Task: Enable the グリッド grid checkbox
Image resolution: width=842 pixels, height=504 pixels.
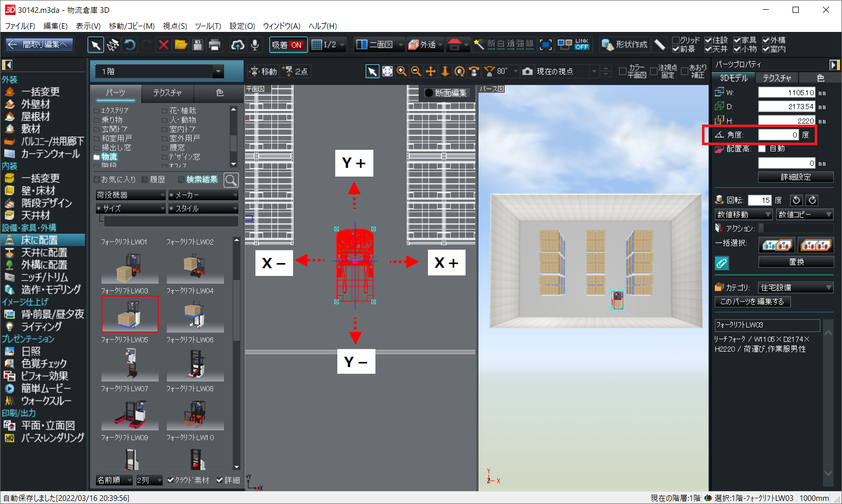Action: 676,41
